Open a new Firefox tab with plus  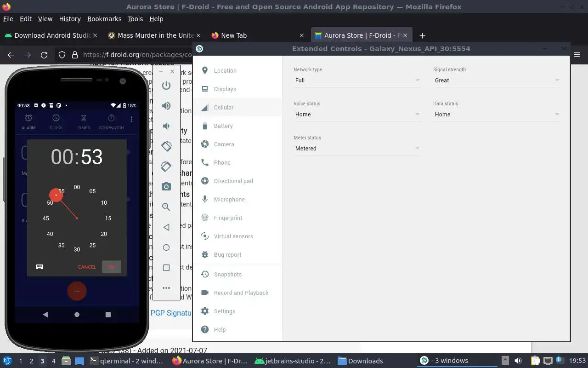[422, 35]
